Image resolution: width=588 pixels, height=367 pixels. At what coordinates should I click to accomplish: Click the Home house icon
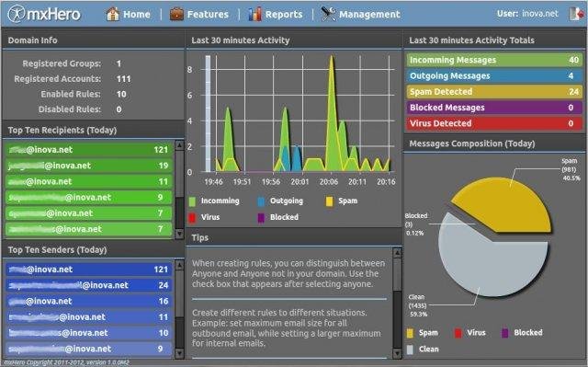point(112,15)
